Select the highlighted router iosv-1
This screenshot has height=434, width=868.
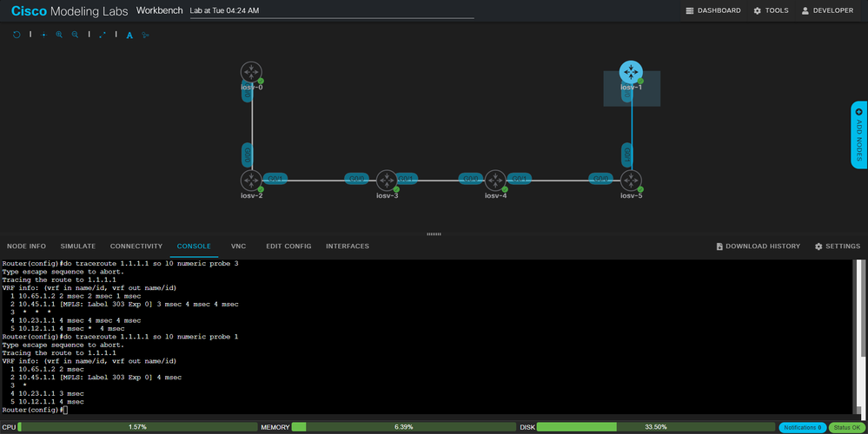[631, 72]
